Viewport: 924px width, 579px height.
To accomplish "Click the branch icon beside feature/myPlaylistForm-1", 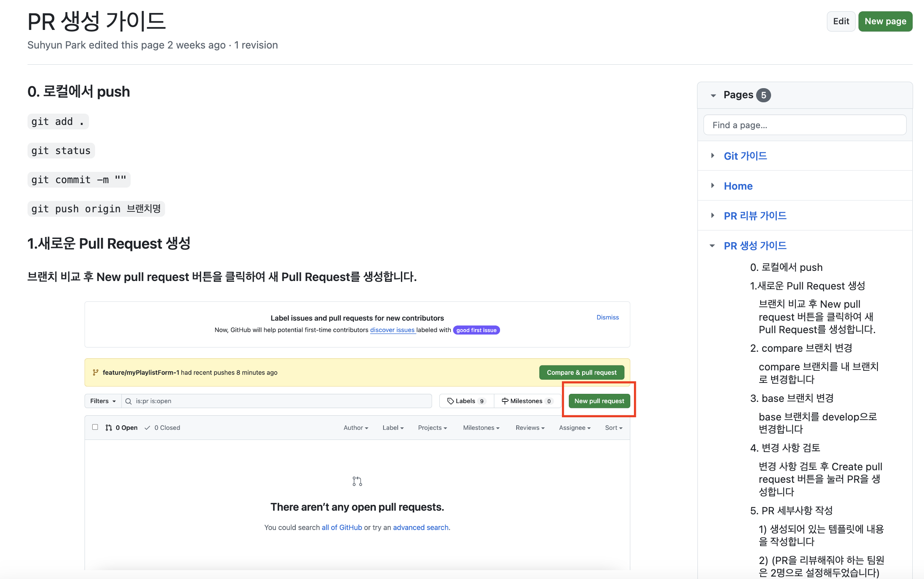I will point(95,372).
